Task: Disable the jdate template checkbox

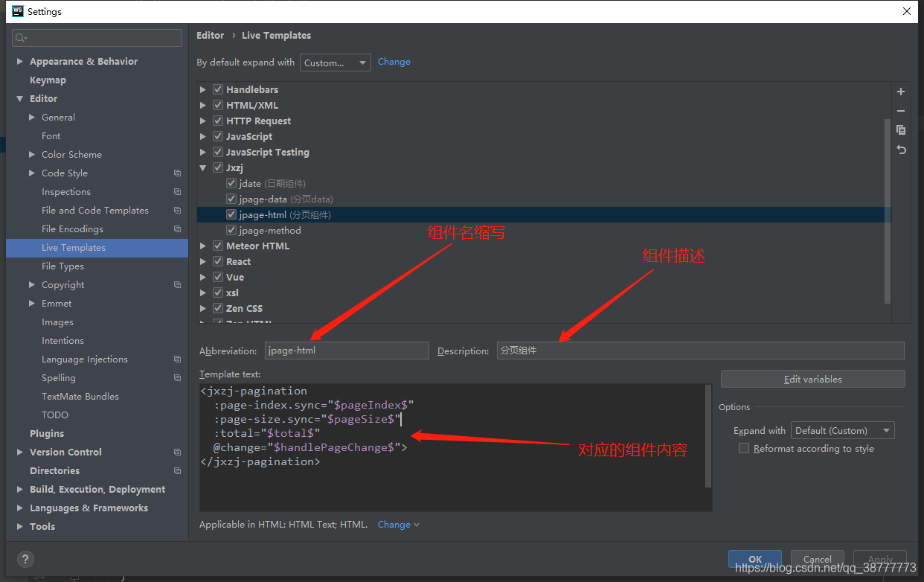Action: coord(231,183)
